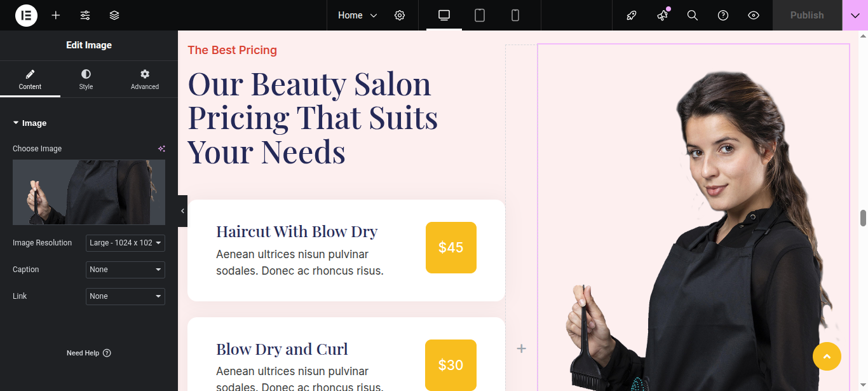Image resolution: width=868 pixels, height=391 pixels.
Task: Select the $30 price badge
Action: (x=451, y=365)
